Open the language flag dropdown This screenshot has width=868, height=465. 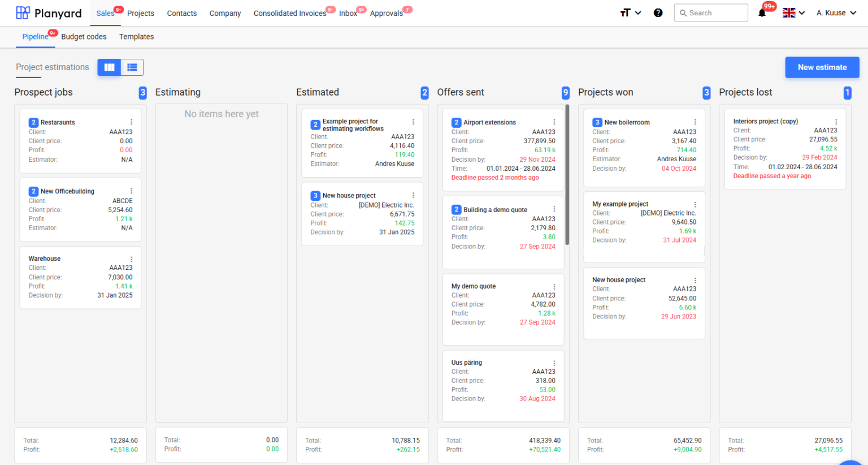[793, 13]
